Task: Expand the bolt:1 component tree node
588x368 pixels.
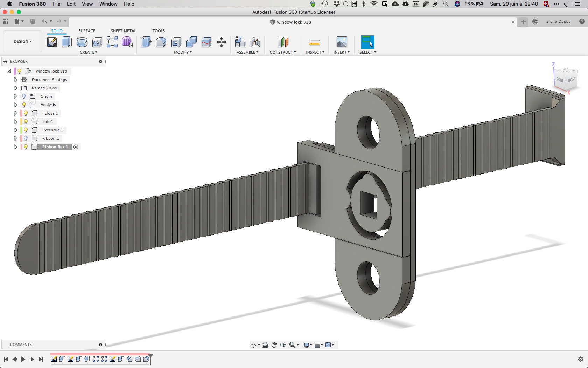Action: [15, 122]
